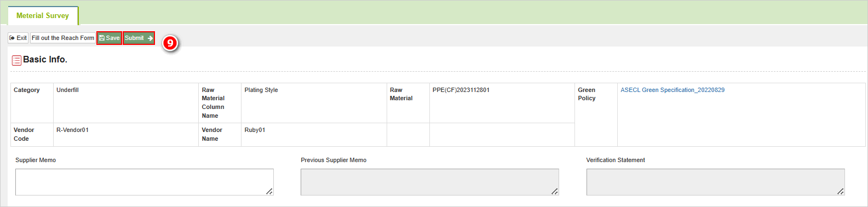The height and width of the screenshot is (207, 868).
Task: Focus the Supplier Memo text area
Action: (x=145, y=182)
